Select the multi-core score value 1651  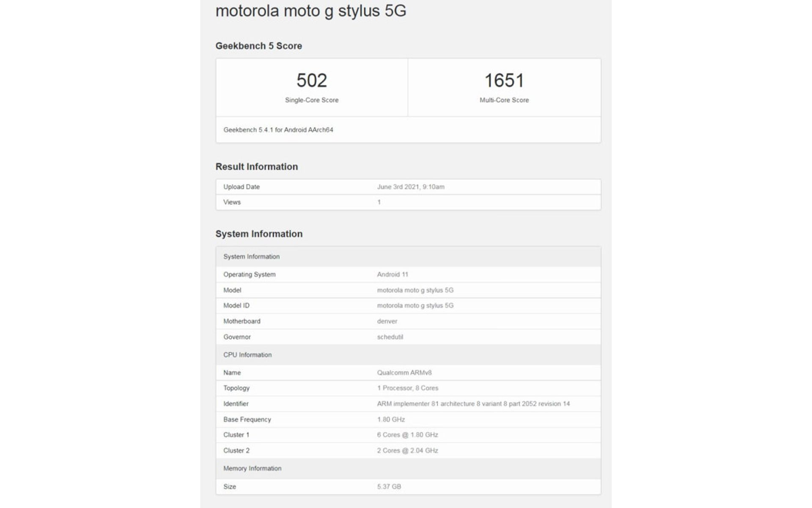tap(504, 80)
